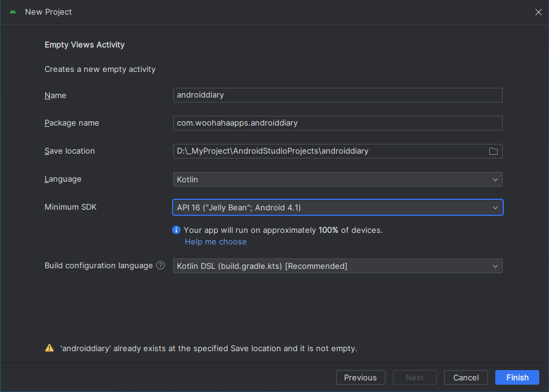Click the yellow warning triangle icon

[x=49, y=348]
